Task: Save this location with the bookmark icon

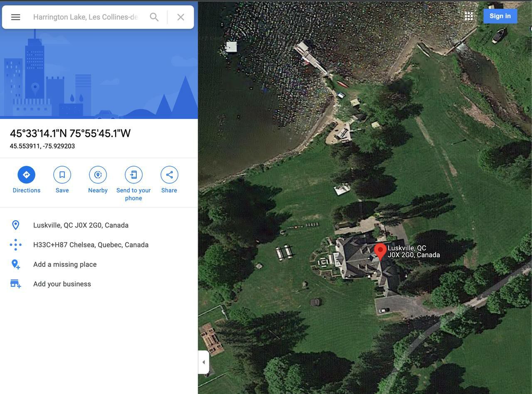Action: click(x=62, y=175)
